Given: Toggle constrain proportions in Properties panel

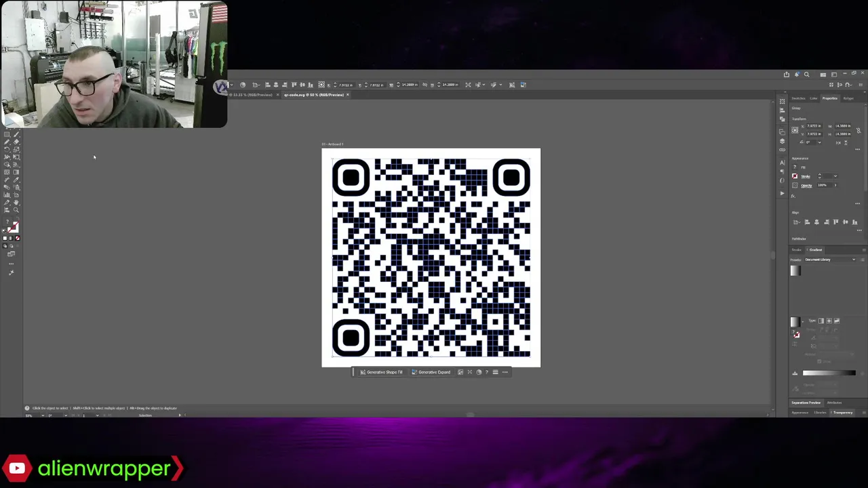Looking at the screenshot, I should point(859,131).
